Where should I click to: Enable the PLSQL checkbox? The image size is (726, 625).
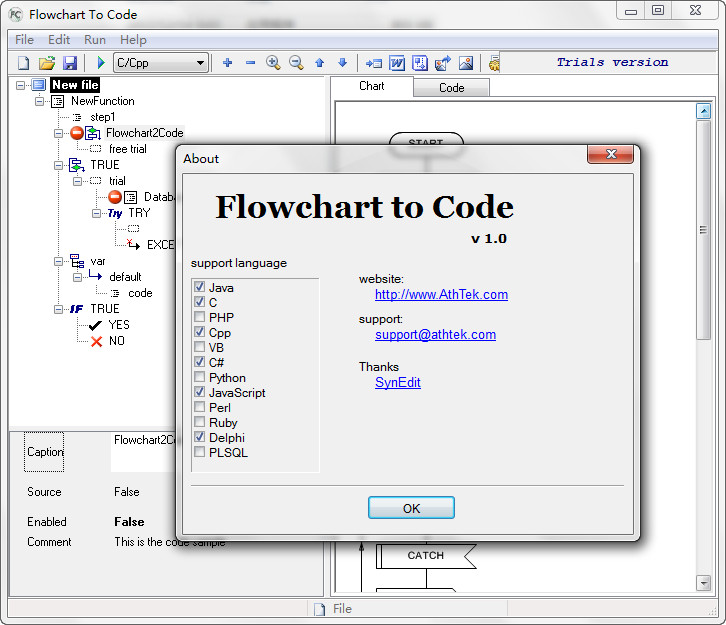(200, 452)
